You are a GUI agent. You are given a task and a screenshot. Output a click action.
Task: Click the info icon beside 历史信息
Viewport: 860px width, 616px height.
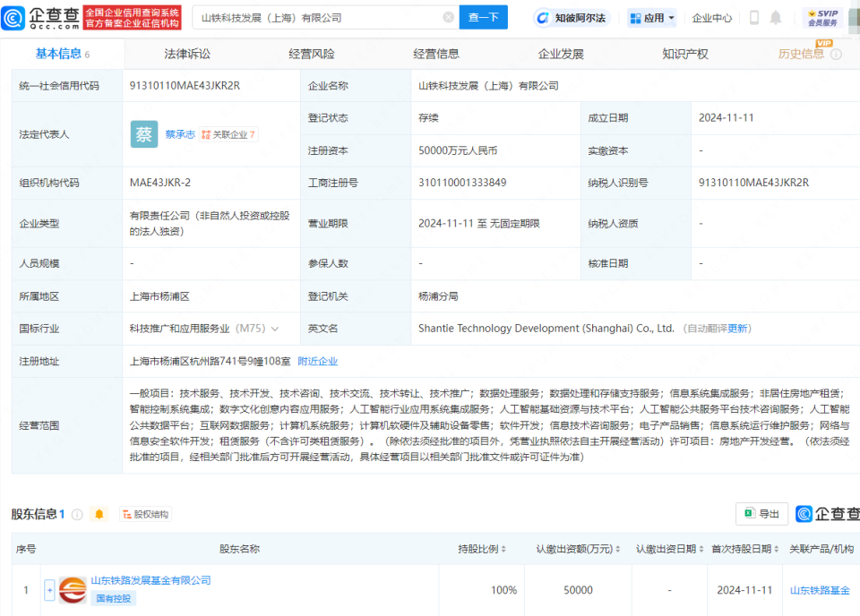(837, 54)
